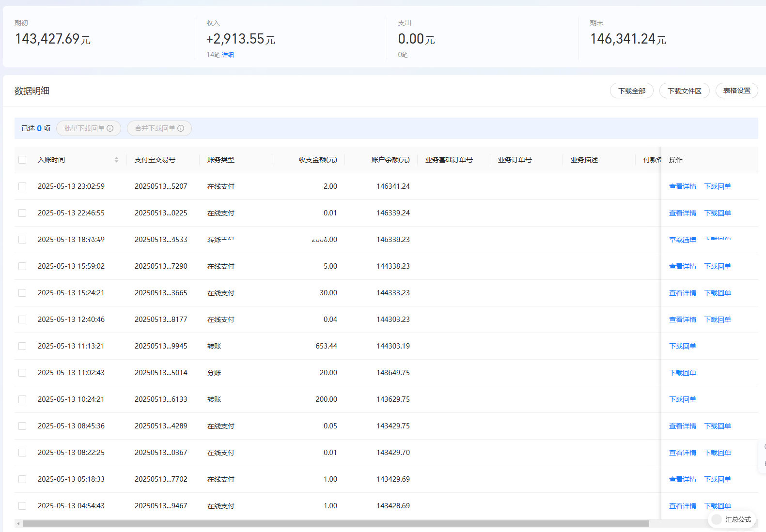The width and height of the screenshot is (766, 532).
Task: Select the amount cell 653.44
Action: (326, 346)
